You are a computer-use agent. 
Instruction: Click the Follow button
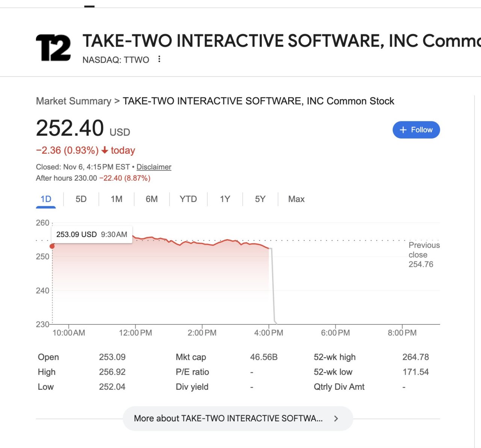416,130
